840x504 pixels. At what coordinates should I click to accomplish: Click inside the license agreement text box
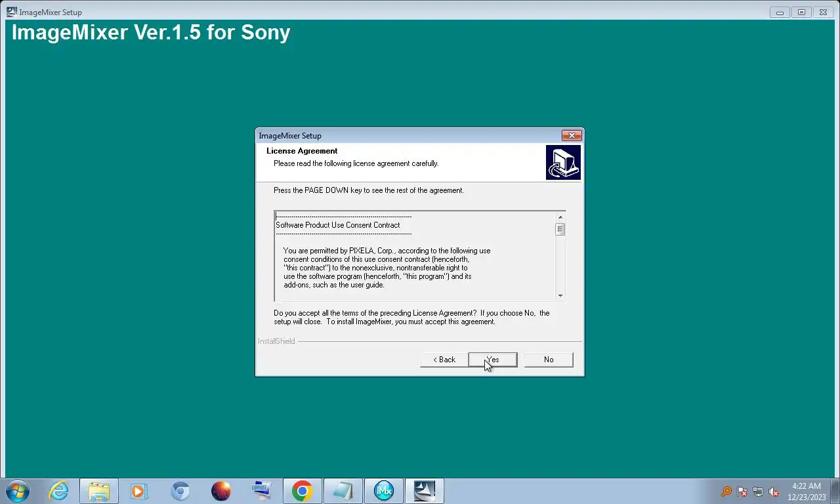tap(415, 256)
